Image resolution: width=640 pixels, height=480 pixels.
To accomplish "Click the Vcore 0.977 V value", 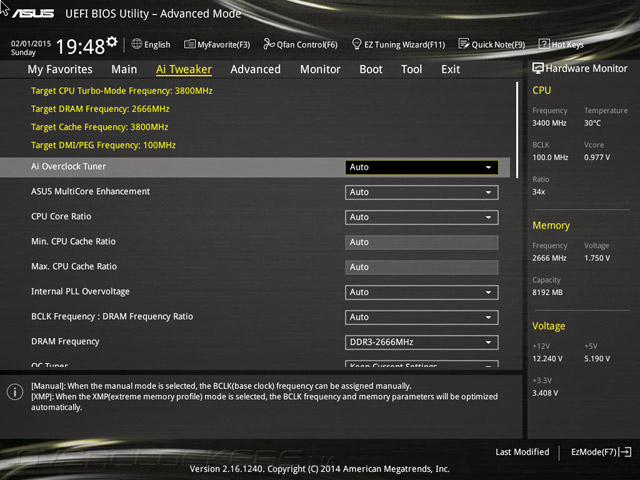I will click(597, 157).
